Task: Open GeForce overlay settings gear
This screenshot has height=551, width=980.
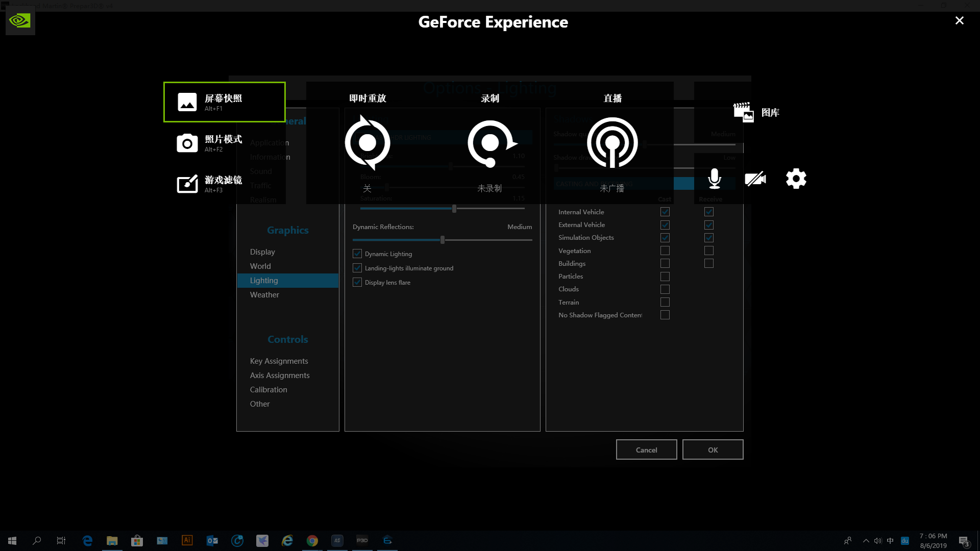Action: click(x=796, y=179)
